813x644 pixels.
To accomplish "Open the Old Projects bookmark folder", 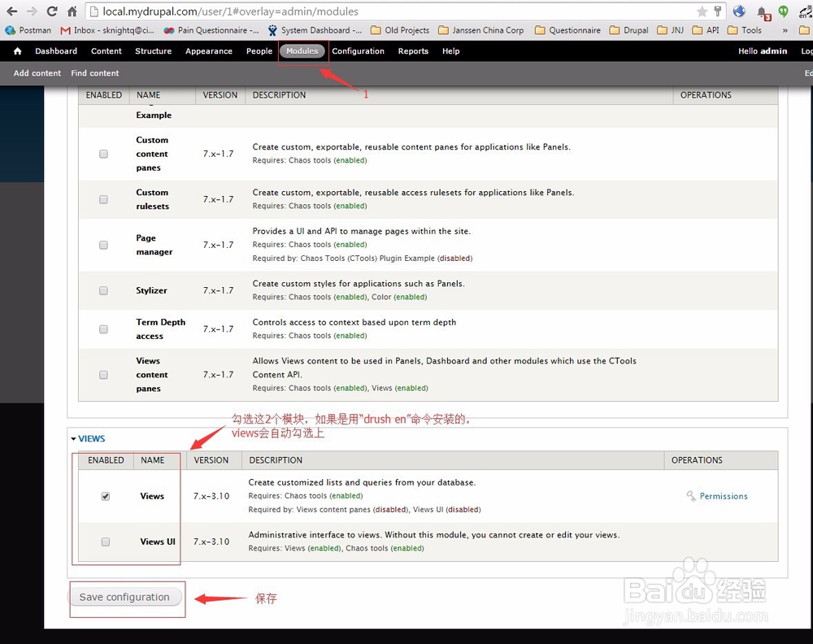I will [400, 30].
